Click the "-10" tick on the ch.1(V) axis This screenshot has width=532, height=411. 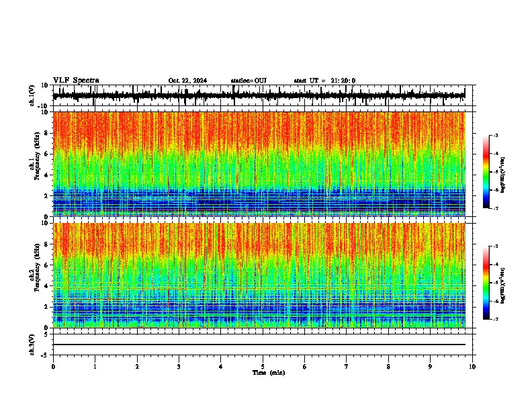click(x=43, y=105)
